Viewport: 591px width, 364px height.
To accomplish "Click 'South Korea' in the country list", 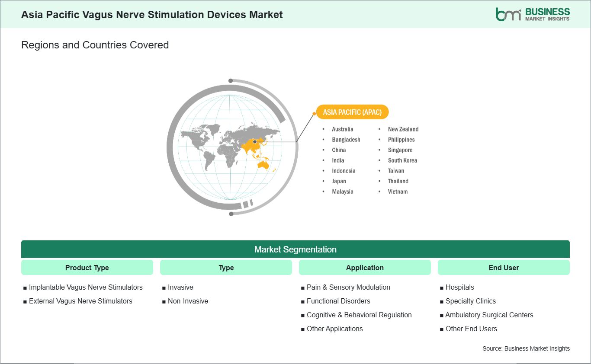I will coord(402,160).
